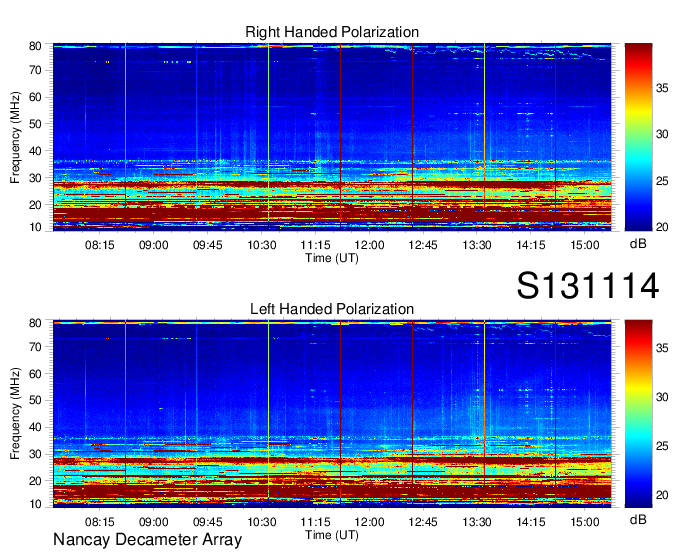Click the dB unit under Right Handed color bar

pos(638,244)
